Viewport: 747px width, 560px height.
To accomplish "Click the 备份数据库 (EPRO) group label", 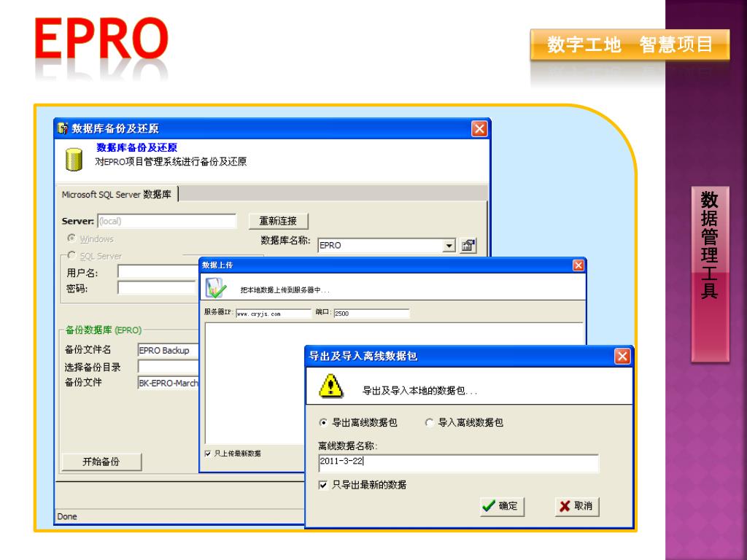I will tap(104, 330).
